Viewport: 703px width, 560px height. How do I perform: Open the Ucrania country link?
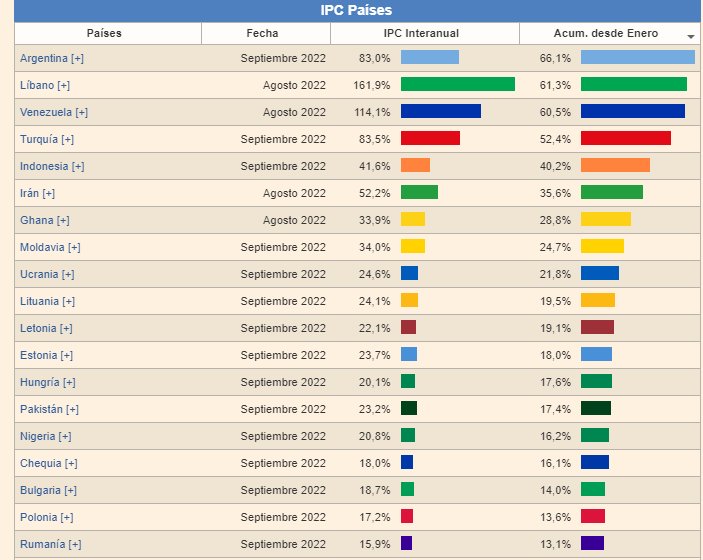coord(39,274)
